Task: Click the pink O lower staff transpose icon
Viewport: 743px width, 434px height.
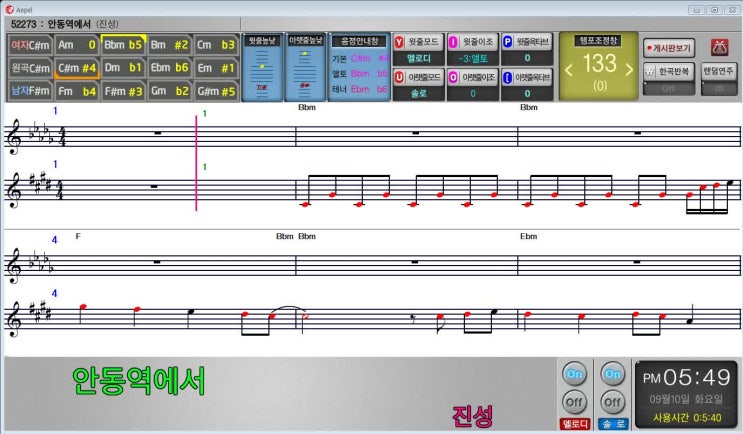Action: [453, 76]
